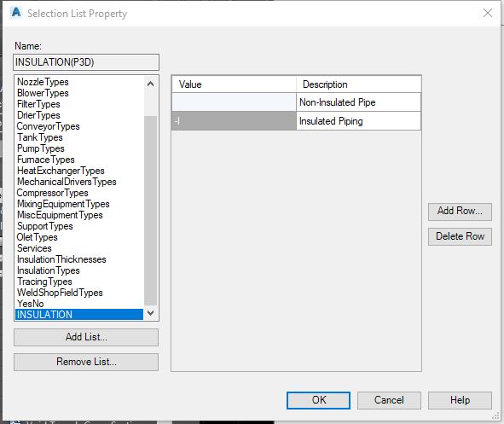Click the AutoCAD logo icon in title bar

coord(15,13)
